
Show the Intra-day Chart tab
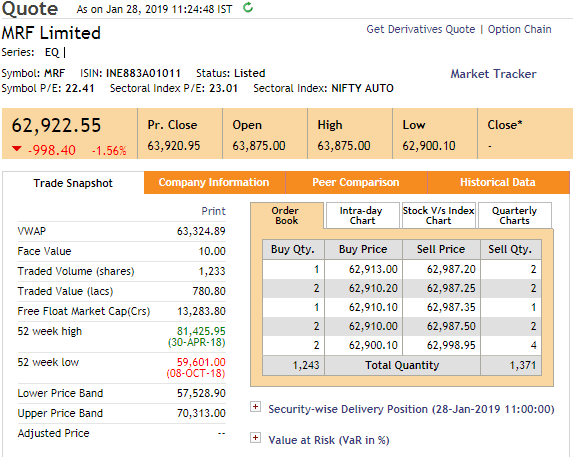(x=362, y=216)
